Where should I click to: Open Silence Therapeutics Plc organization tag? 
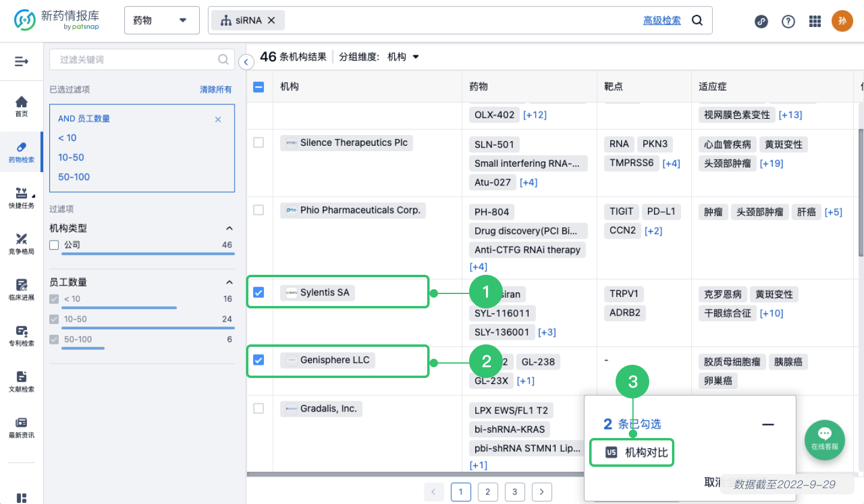coord(347,143)
